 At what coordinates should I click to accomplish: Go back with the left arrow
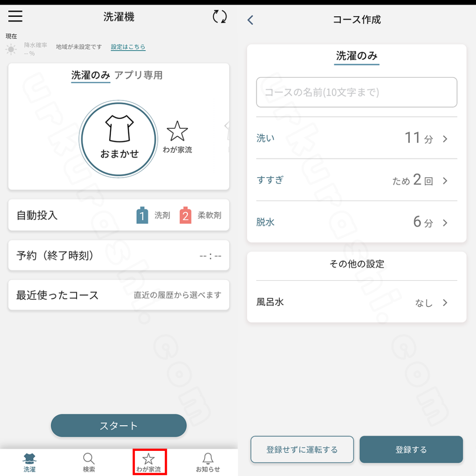[x=251, y=20]
